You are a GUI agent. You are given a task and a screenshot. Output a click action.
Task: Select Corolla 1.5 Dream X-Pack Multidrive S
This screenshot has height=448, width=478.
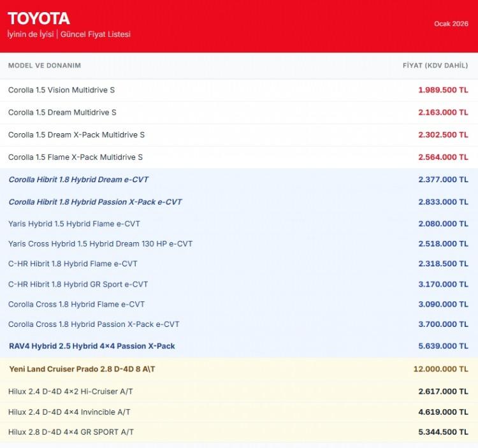76,134
